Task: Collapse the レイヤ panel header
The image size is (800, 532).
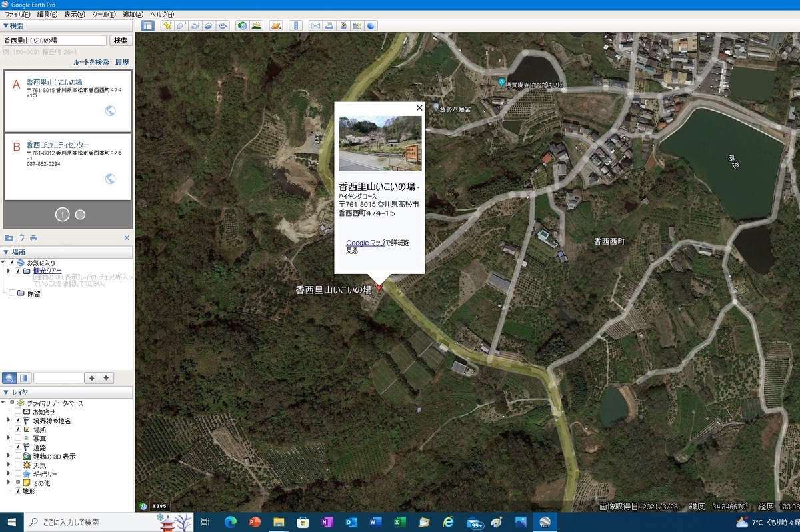Action: pos(67,392)
